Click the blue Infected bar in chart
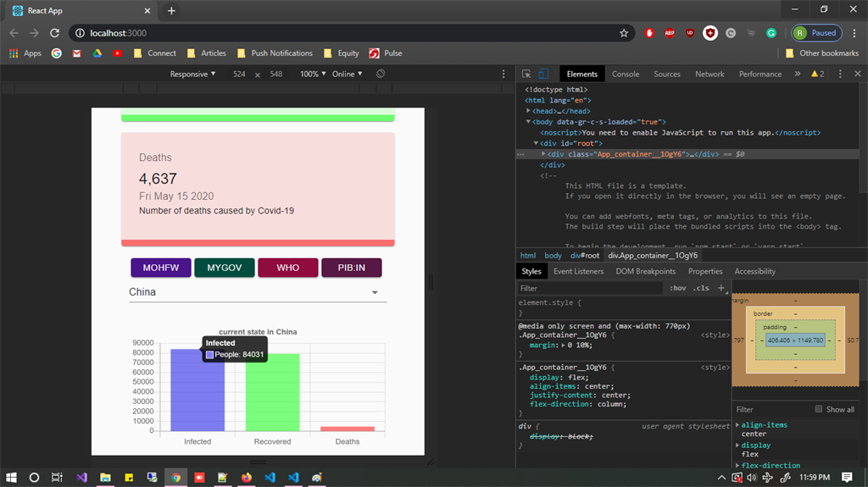 (x=198, y=390)
